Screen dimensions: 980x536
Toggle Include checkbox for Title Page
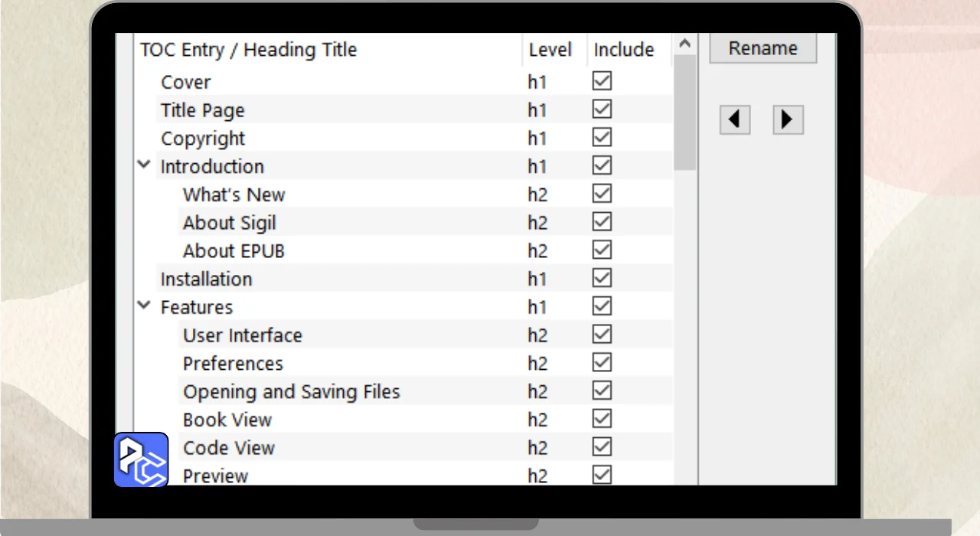(x=602, y=109)
